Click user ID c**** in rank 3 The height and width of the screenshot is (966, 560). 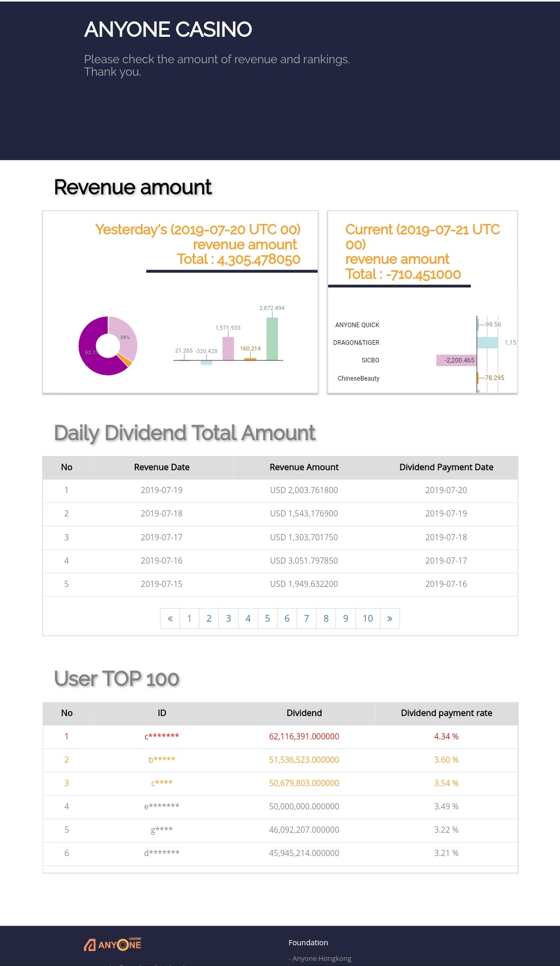pyautogui.click(x=162, y=783)
